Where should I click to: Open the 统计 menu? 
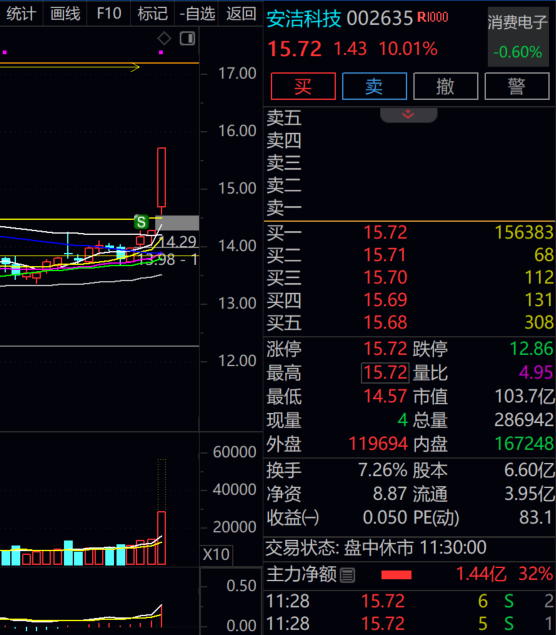click(x=21, y=14)
